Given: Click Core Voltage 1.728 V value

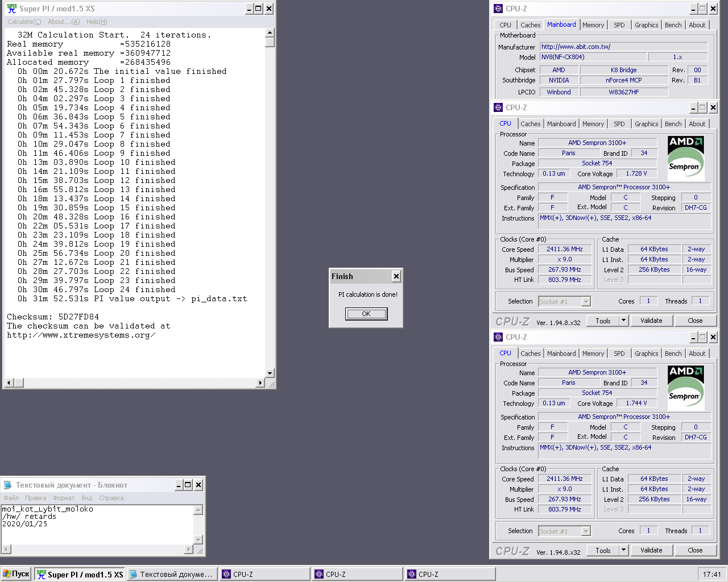Looking at the screenshot, I should point(636,174).
